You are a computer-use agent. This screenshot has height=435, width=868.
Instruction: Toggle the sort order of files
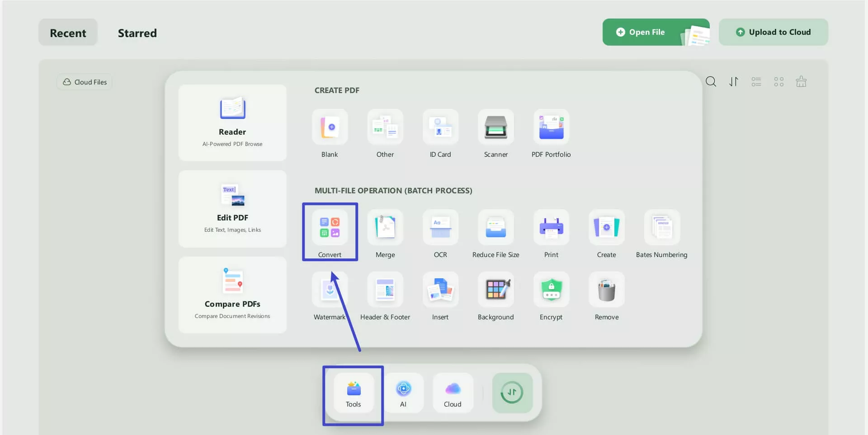[x=733, y=81]
